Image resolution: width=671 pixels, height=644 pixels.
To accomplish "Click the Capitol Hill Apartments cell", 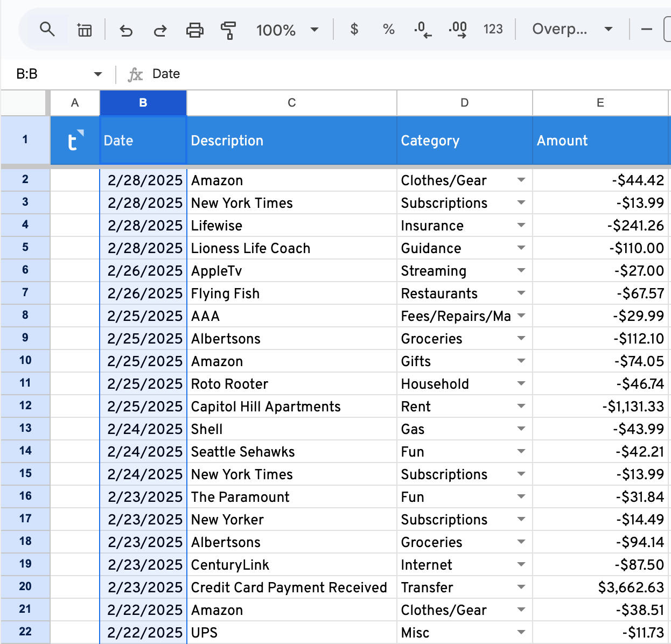I will pyautogui.click(x=292, y=406).
